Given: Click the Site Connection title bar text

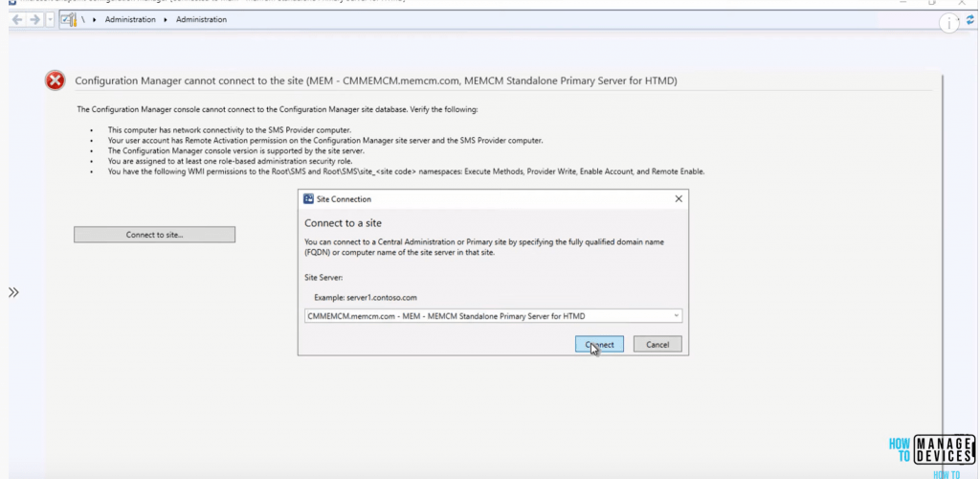Looking at the screenshot, I should click(x=344, y=199).
